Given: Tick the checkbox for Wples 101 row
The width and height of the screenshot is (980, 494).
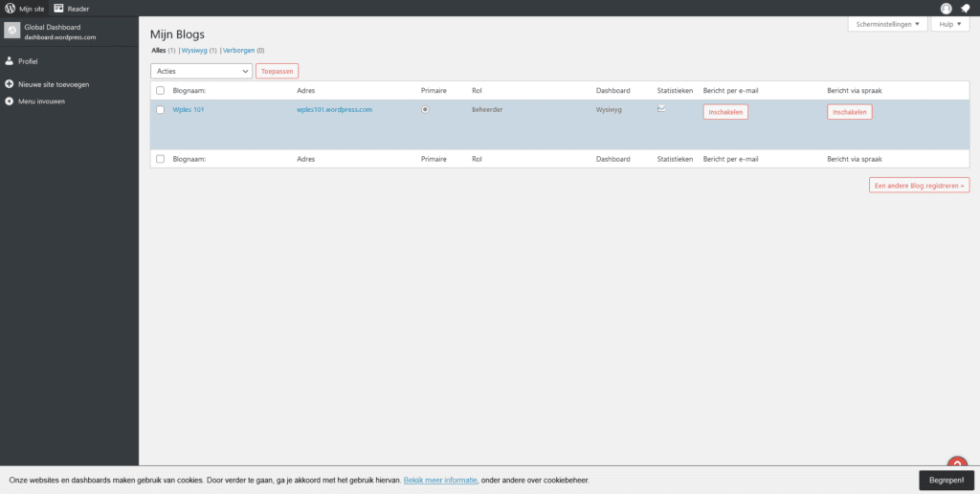Looking at the screenshot, I should [x=160, y=109].
